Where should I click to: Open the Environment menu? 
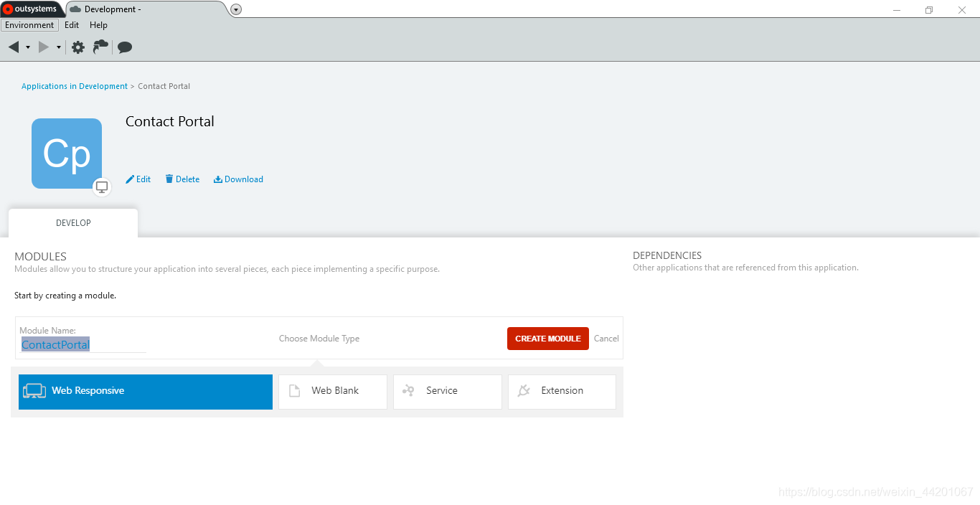click(x=29, y=25)
